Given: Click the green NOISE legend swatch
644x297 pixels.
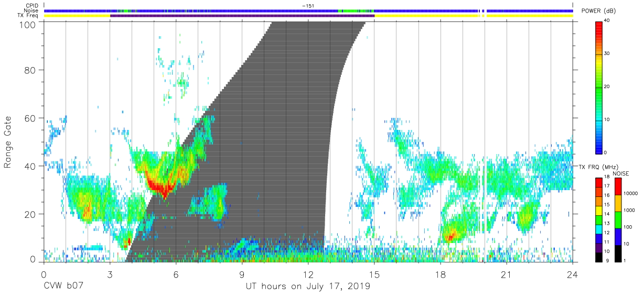Looking at the screenshot, I should point(617,219).
